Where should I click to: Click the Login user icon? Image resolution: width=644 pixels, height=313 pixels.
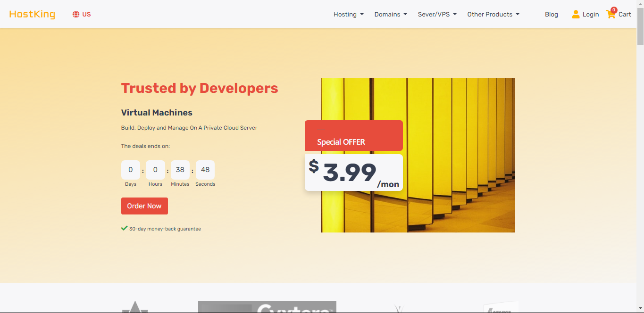(x=576, y=14)
